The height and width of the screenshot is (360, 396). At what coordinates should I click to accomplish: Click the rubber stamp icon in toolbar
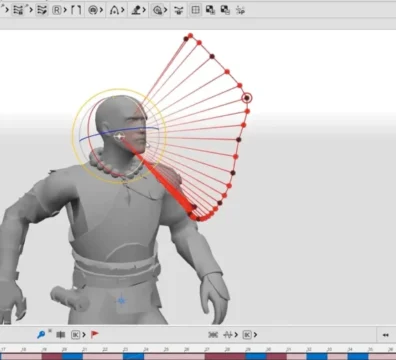coord(136,10)
